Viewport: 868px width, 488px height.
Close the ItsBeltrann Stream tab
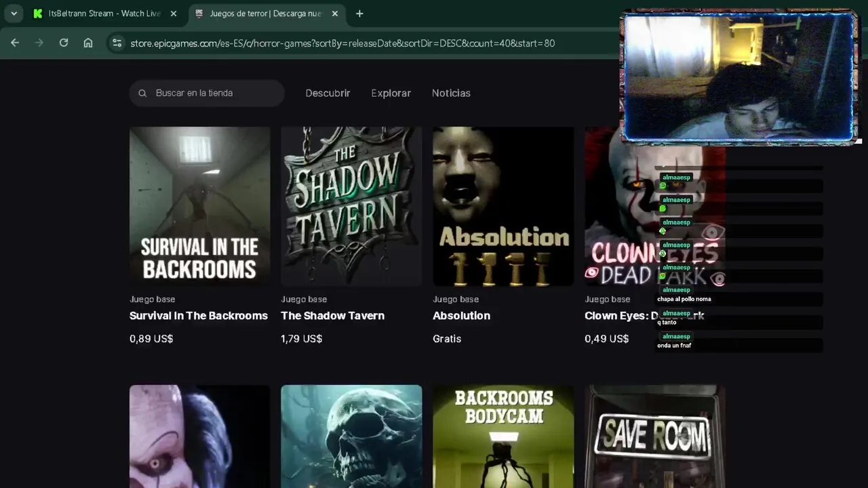pyautogui.click(x=174, y=14)
